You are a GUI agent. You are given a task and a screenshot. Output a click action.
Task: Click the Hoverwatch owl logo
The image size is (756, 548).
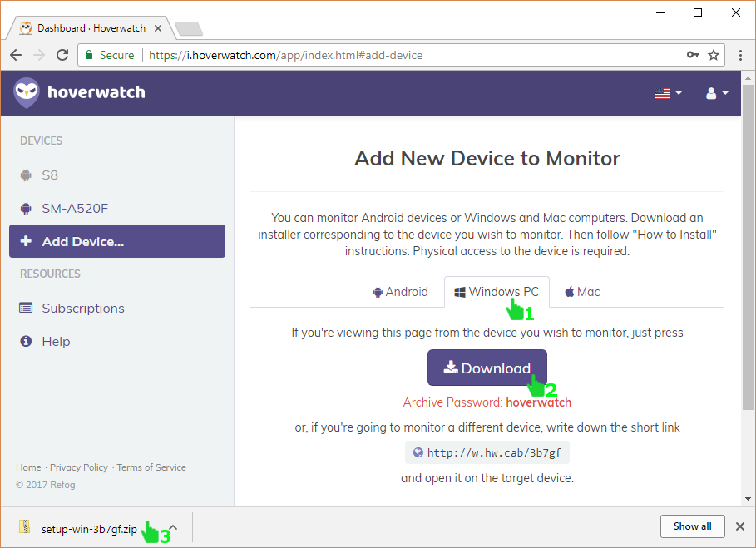(x=26, y=92)
